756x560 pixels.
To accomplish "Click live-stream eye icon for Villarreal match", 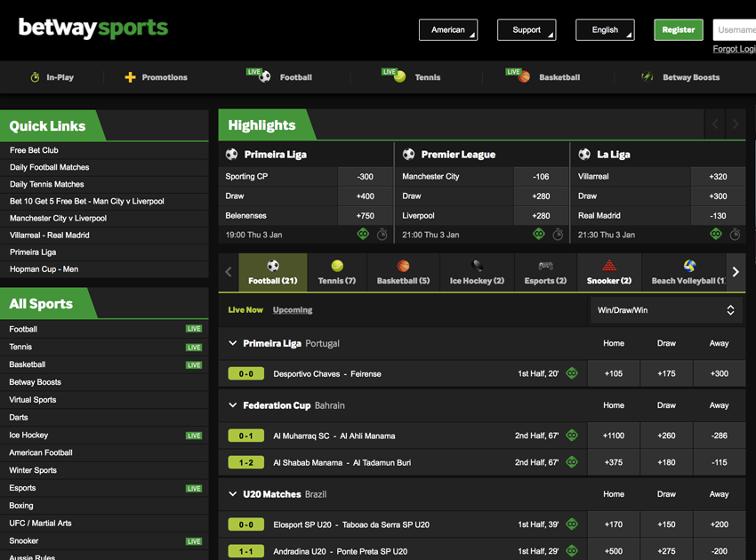I will click(x=716, y=234).
